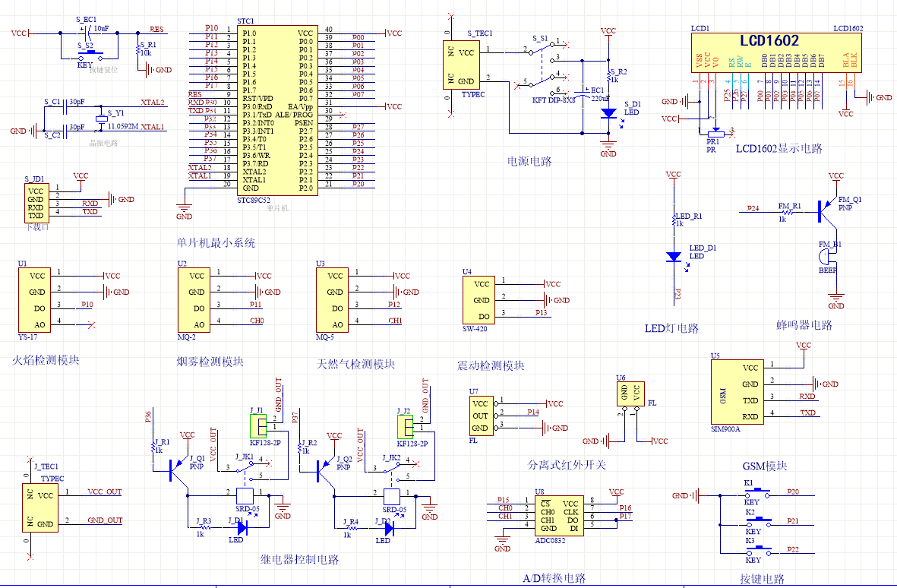
Task: Click the J_R2 1k resistor
Action: tap(300, 447)
